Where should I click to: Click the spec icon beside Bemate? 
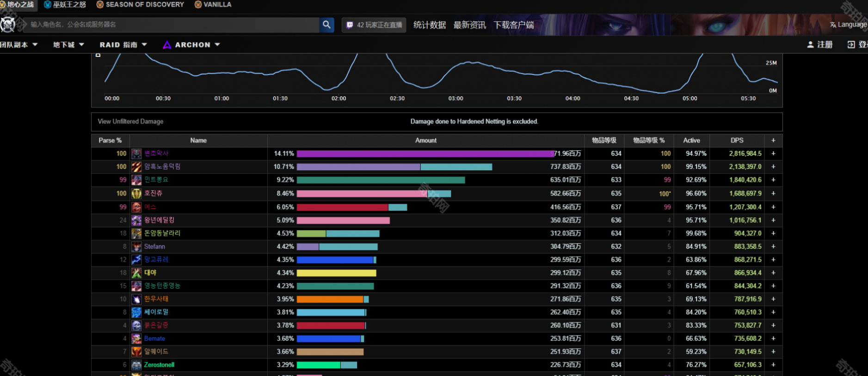[136, 339]
